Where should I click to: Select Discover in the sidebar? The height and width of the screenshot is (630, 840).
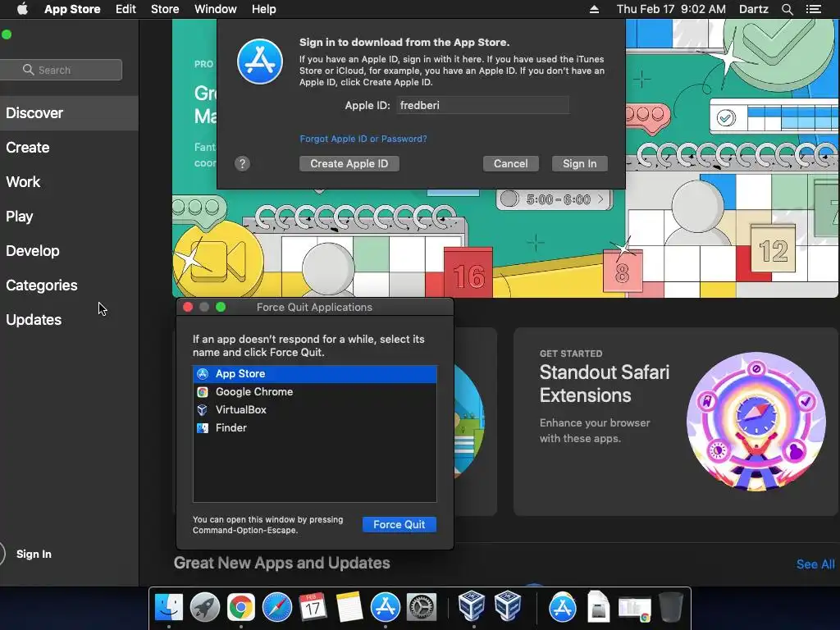coord(69,113)
